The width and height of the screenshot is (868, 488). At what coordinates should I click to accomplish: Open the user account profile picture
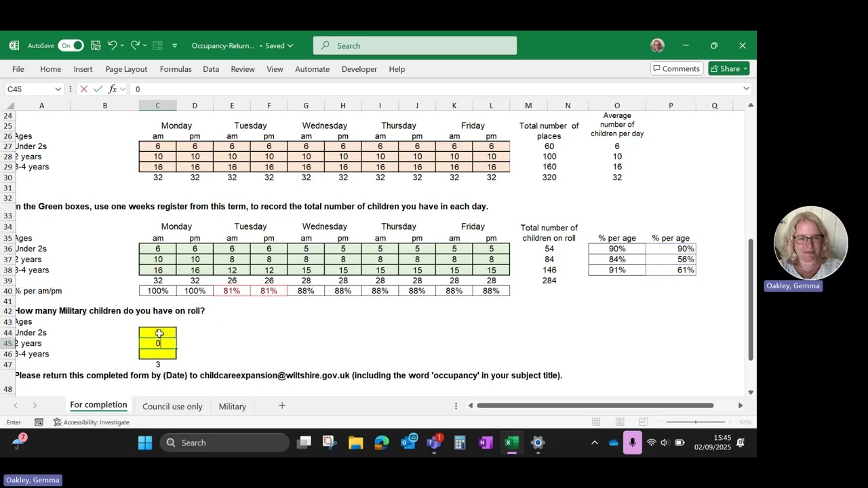pos(657,45)
